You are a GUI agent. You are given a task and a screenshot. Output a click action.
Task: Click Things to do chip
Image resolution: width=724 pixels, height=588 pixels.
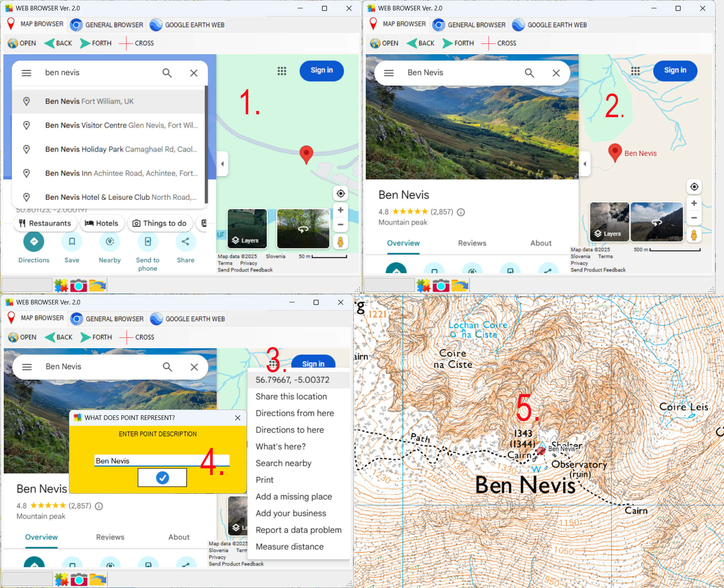(160, 223)
